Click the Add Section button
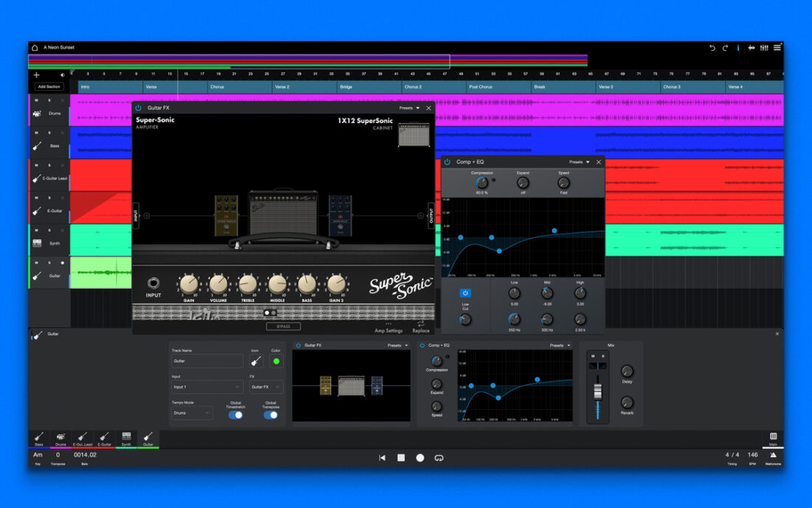The width and height of the screenshot is (812, 508). pos(49,86)
